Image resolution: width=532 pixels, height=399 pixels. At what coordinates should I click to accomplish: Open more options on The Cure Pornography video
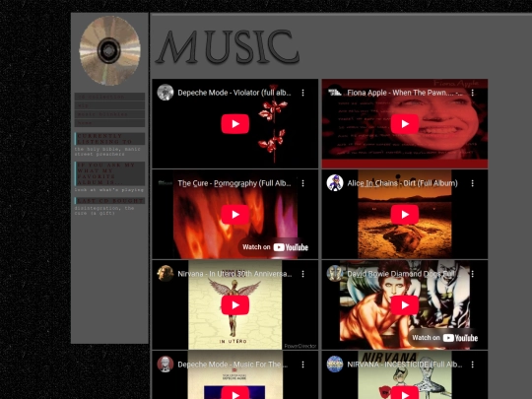pos(303,183)
